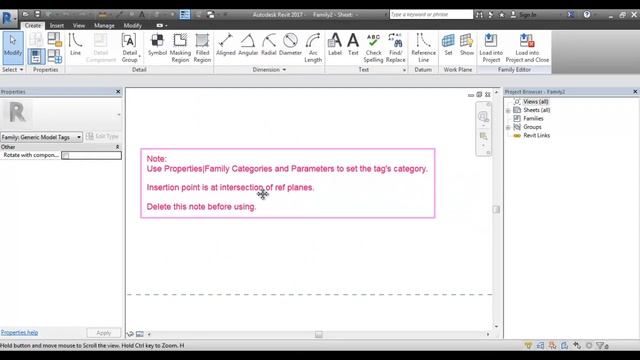Click Show work plane tool
Screen dimensions: 640x360
[x=467, y=45]
